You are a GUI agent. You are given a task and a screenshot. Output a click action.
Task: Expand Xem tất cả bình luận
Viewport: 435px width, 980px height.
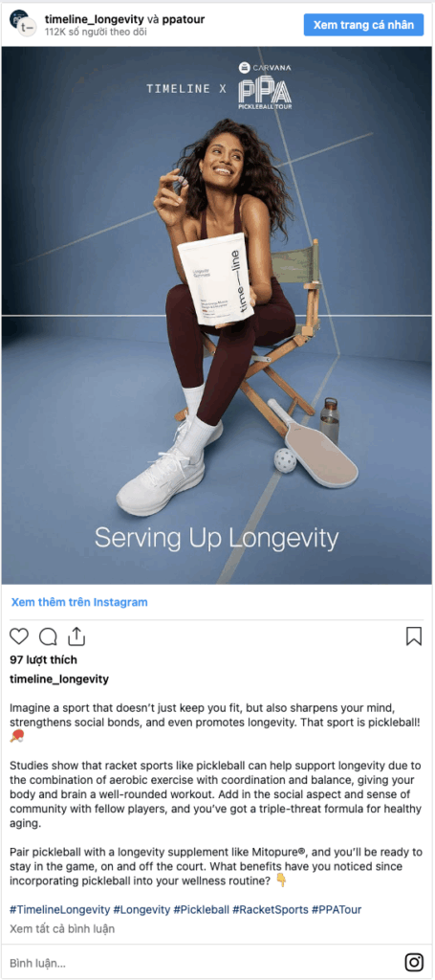pos(62,928)
